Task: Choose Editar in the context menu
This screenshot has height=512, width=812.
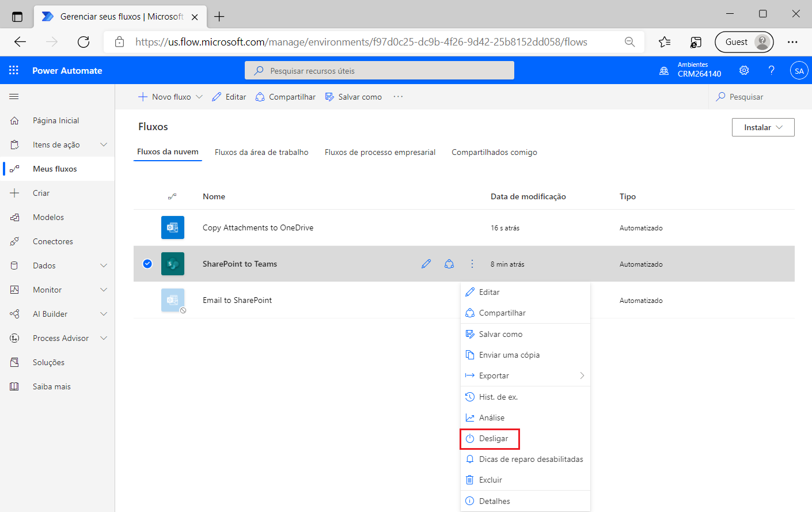Action: (x=525, y=292)
